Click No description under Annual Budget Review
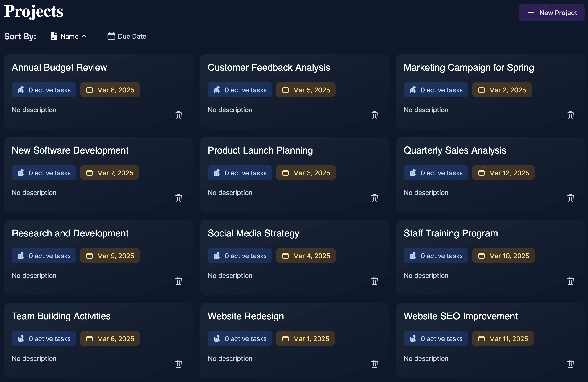The width and height of the screenshot is (588, 382). click(x=34, y=110)
